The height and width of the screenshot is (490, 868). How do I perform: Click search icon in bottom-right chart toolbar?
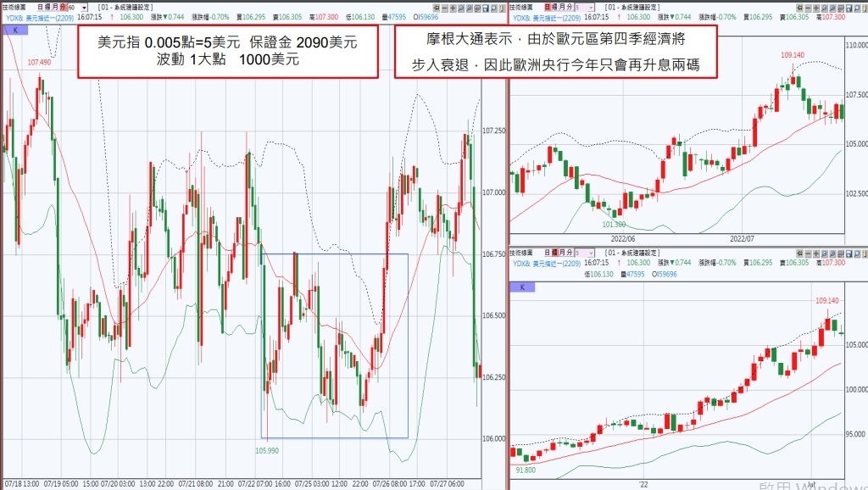click(x=857, y=253)
